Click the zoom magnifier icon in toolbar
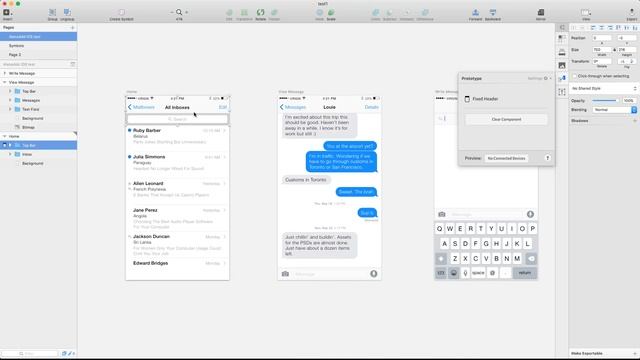The image size is (640, 360). coord(179,12)
